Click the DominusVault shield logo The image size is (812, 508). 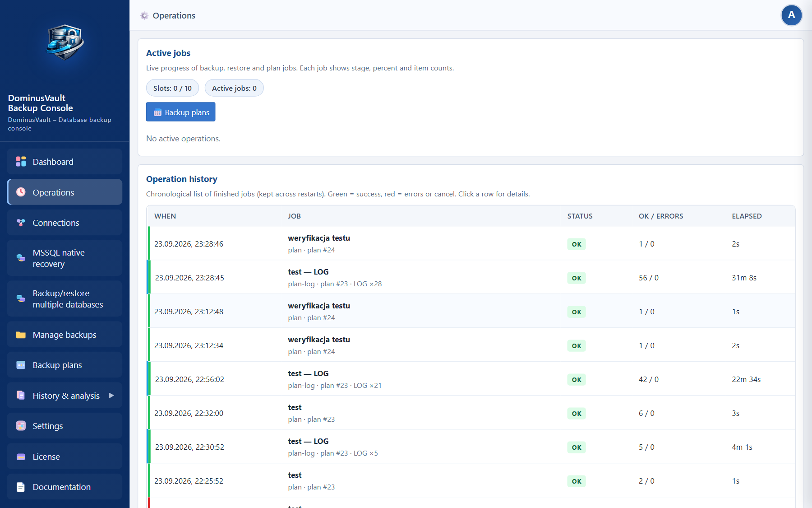pos(65,42)
